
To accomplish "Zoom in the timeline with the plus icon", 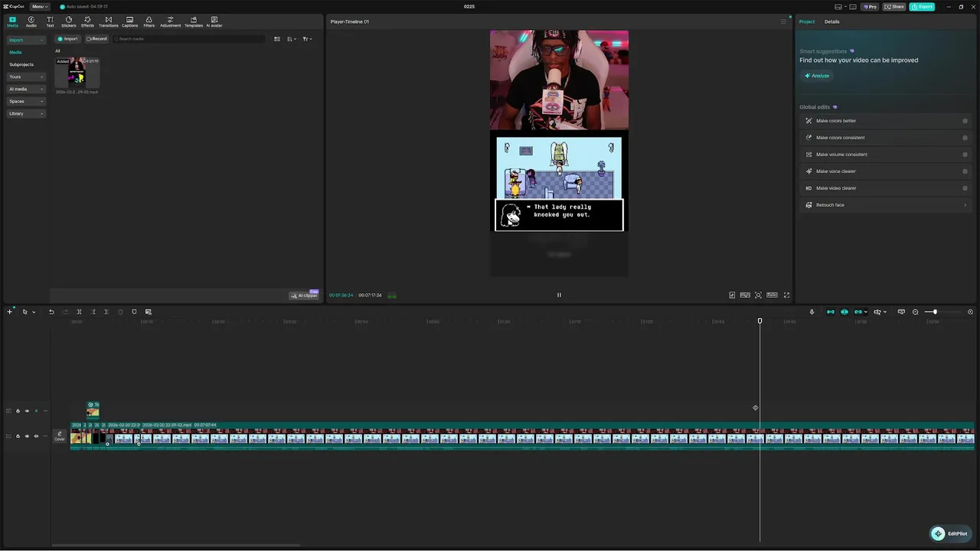I will (x=970, y=311).
